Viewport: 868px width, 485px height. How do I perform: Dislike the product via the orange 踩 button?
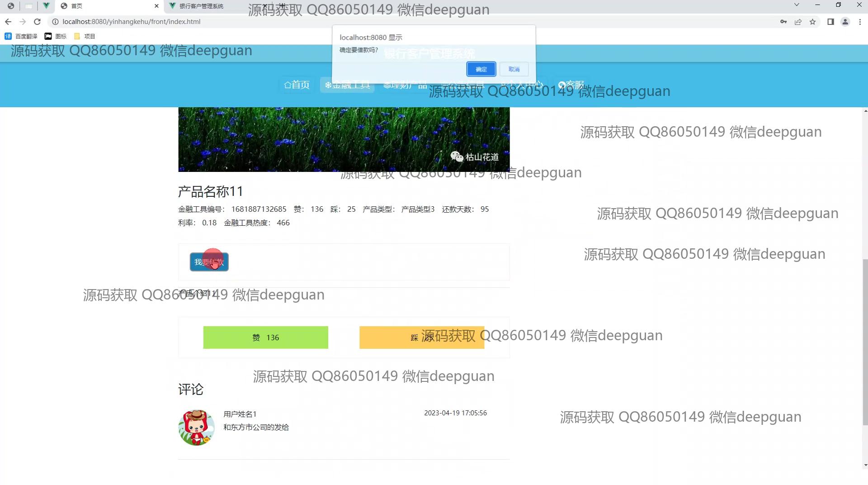(x=421, y=338)
